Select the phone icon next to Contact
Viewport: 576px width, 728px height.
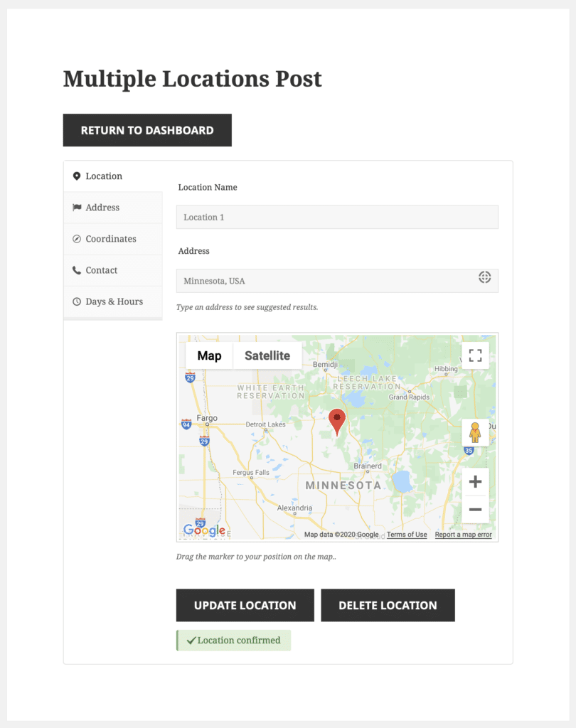[x=78, y=269]
